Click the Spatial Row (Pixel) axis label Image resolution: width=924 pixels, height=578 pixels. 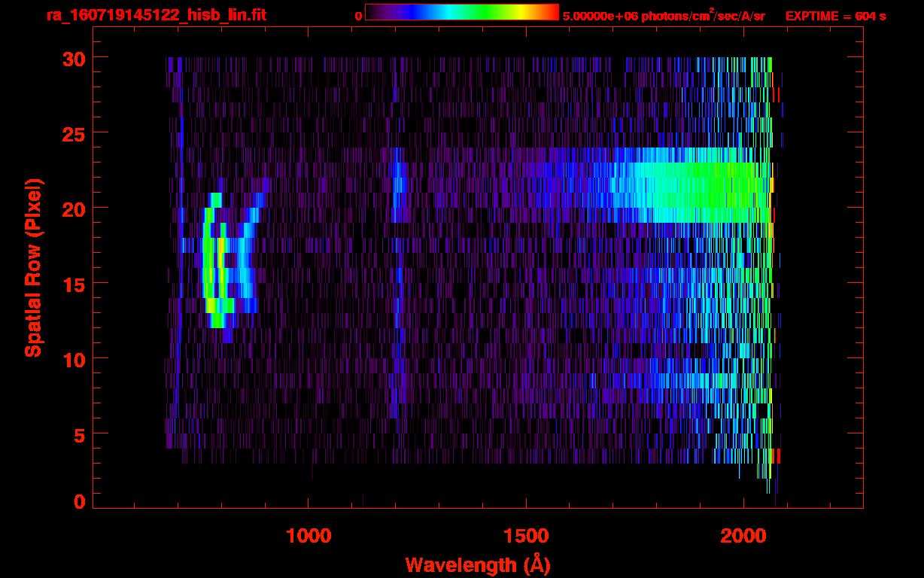pos(33,267)
